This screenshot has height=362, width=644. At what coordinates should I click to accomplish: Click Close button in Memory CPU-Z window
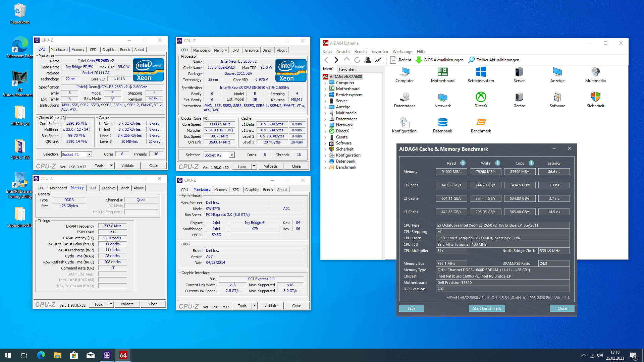153,304
